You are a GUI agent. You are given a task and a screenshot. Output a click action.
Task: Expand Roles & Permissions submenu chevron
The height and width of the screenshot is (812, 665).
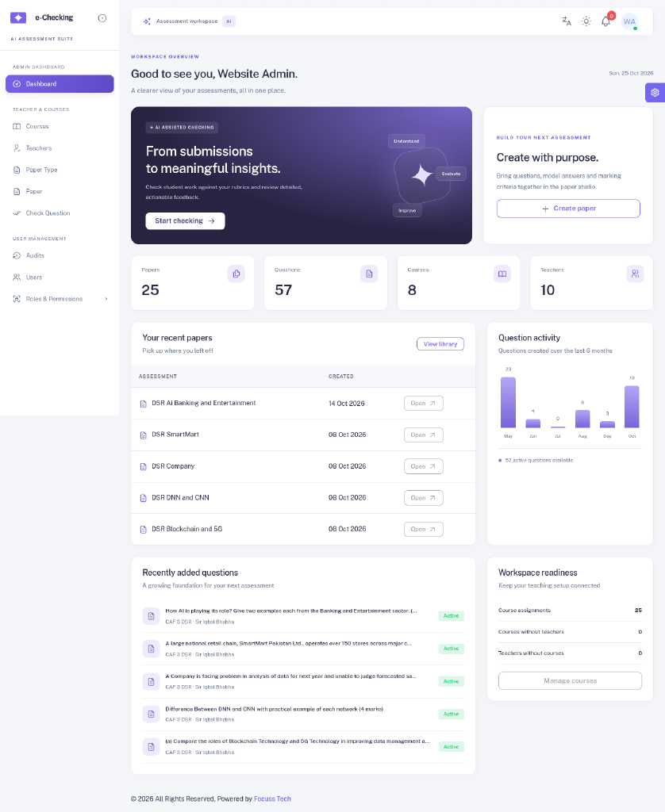pyautogui.click(x=106, y=299)
